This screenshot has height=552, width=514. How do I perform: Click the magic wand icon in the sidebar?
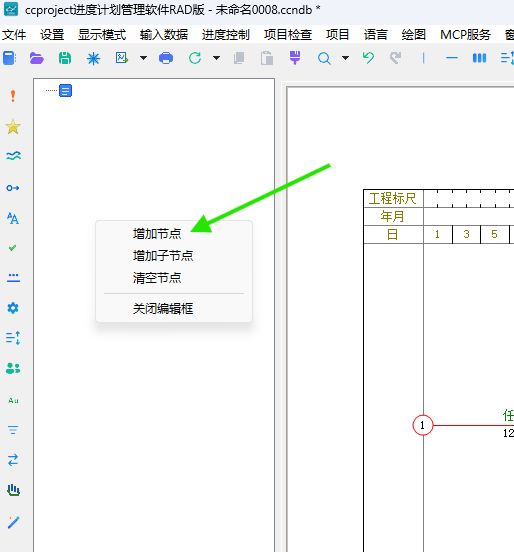pyautogui.click(x=13, y=522)
